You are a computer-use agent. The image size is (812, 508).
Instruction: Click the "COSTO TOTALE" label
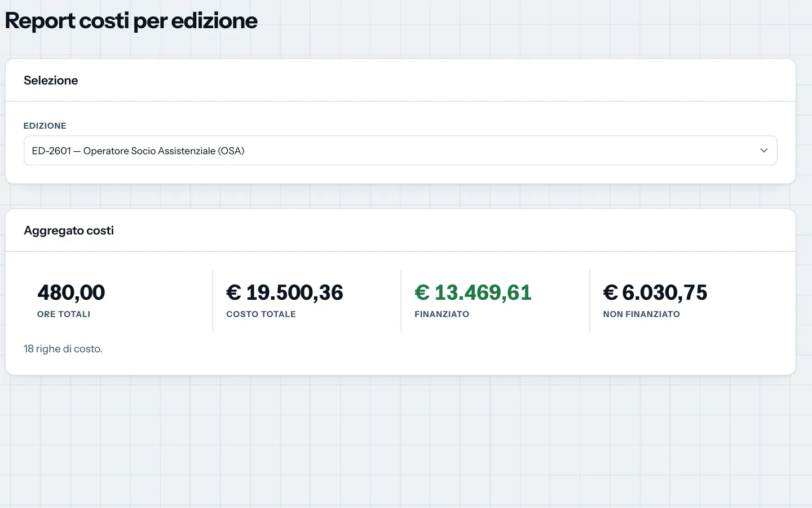point(261,314)
